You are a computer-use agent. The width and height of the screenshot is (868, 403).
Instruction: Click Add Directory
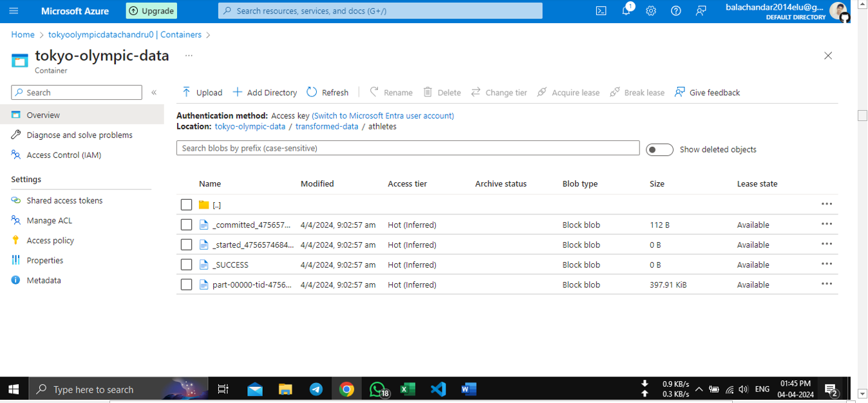[x=265, y=93]
